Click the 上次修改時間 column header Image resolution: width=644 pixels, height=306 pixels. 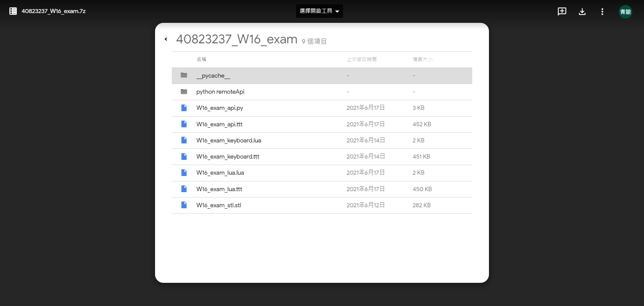361,59
